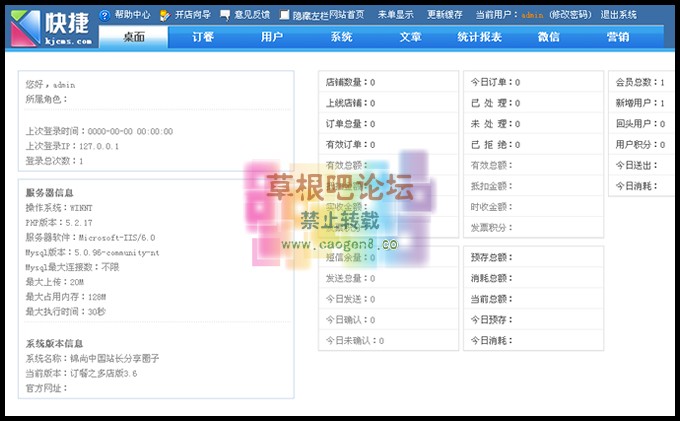Click the 当前版本 订餐之多店版3.6 line
The height and width of the screenshot is (421, 680).
(81, 373)
